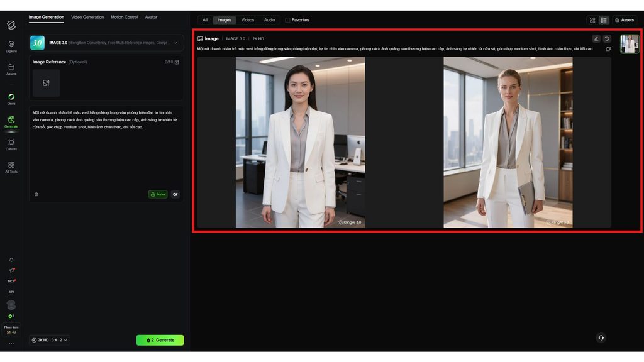Select the Images filter tab
The height and width of the screenshot is (362, 644).
tap(225, 20)
